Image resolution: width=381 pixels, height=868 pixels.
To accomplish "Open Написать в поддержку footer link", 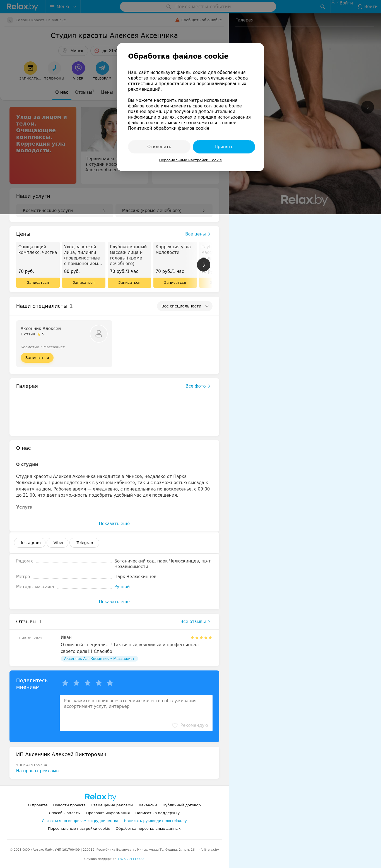I will pyautogui.click(x=157, y=813).
